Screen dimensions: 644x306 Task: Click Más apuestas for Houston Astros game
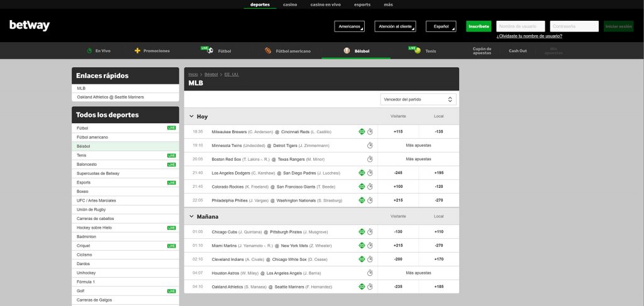(x=418, y=273)
